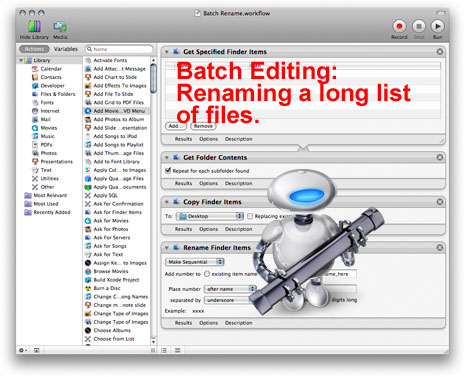Open Options of Get Folder Contents
The height and width of the screenshot is (377, 465).
point(208,183)
